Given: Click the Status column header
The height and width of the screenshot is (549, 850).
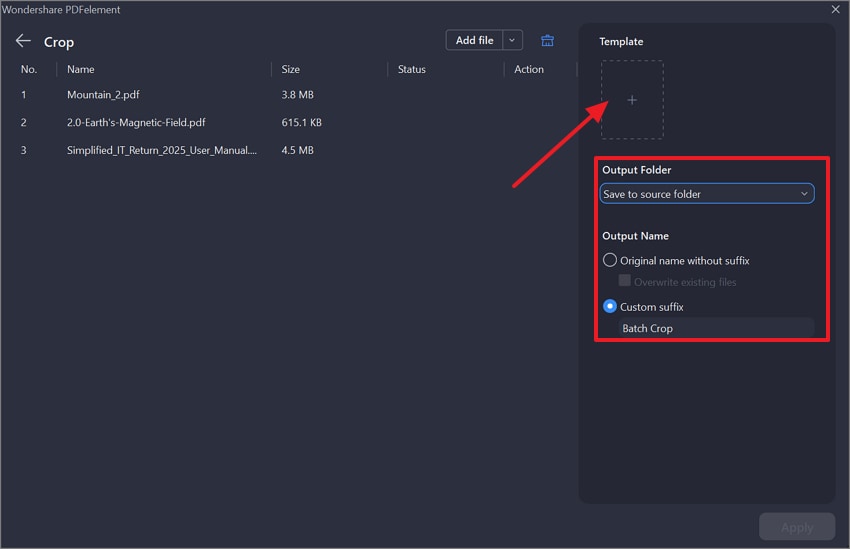Looking at the screenshot, I should [411, 69].
